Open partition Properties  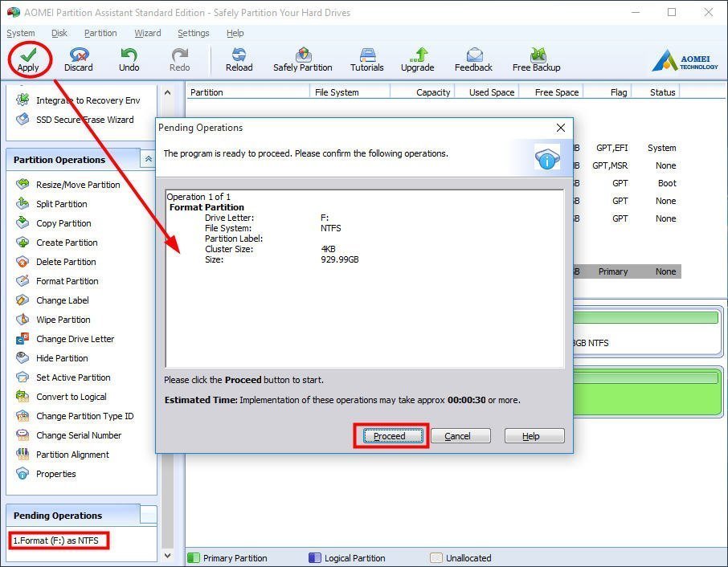tap(46, 474)
